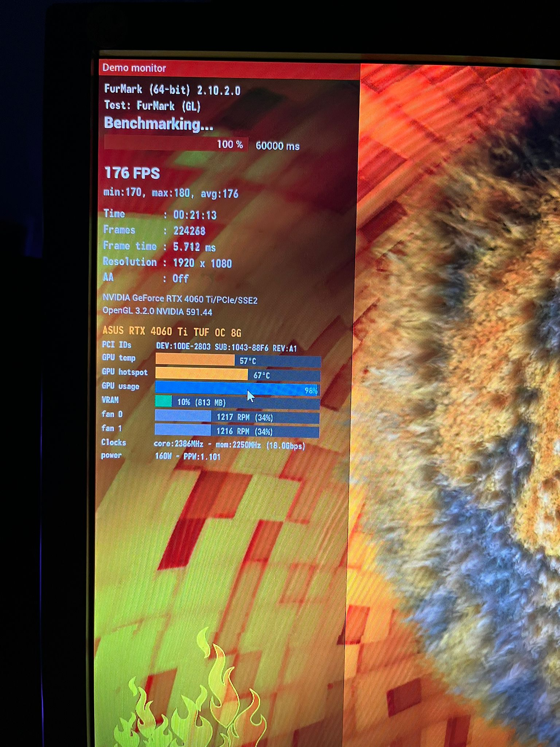The height and width of the screenshot is (747, 560).
Task: Click the power value 160W - PPW:1.101
Action: [188, 456]
